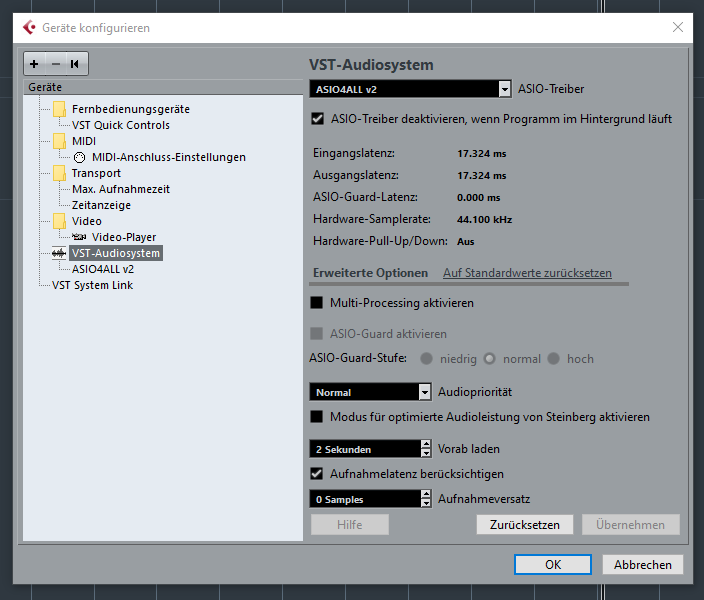
Task: Click the Cubase logo in title bar
Action: click(x=29, y=27)
